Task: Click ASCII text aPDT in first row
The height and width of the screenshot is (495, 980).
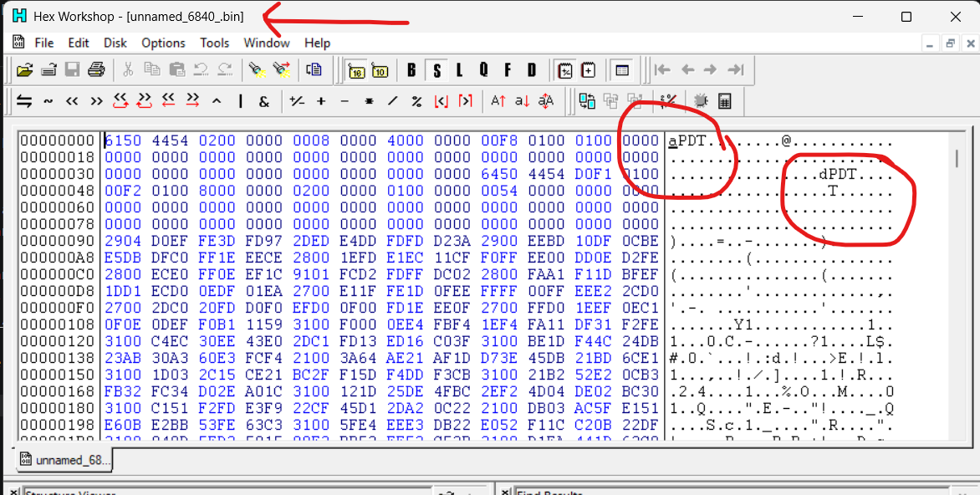Action: 687,140
